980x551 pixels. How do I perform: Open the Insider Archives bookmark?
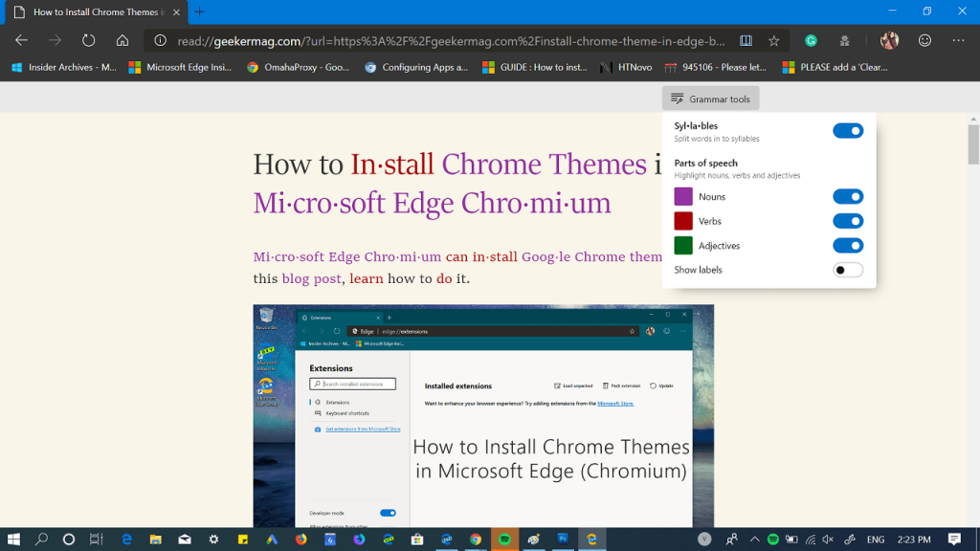(x=63, y=67)
